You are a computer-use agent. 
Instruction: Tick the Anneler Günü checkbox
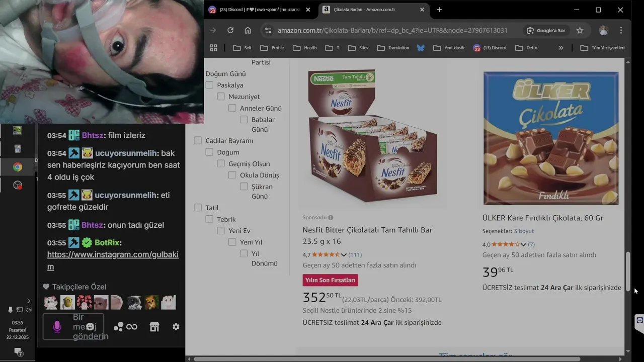tap(232, 108)
